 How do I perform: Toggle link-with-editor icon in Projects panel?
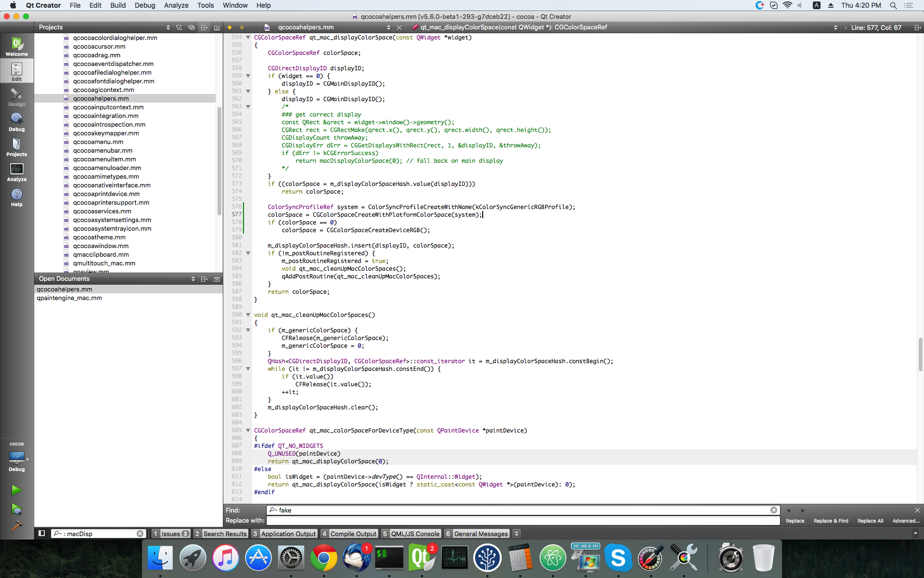(x=192, y=27)
